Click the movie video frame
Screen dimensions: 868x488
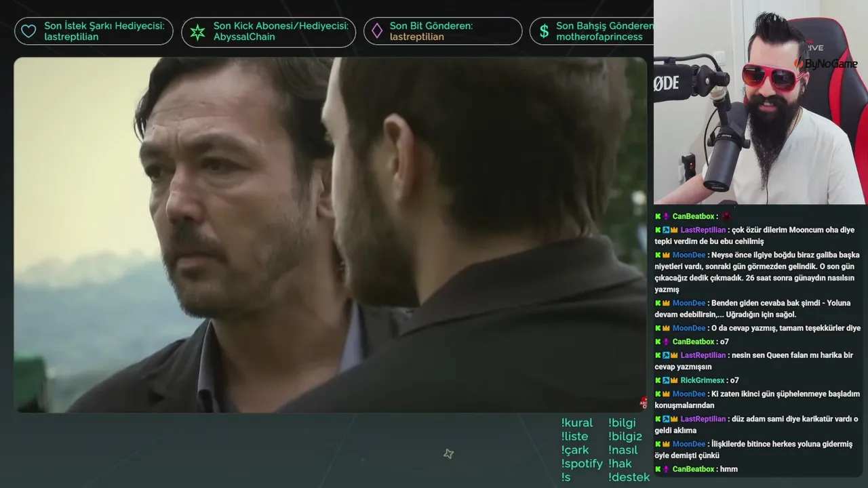tap(330, 235)
